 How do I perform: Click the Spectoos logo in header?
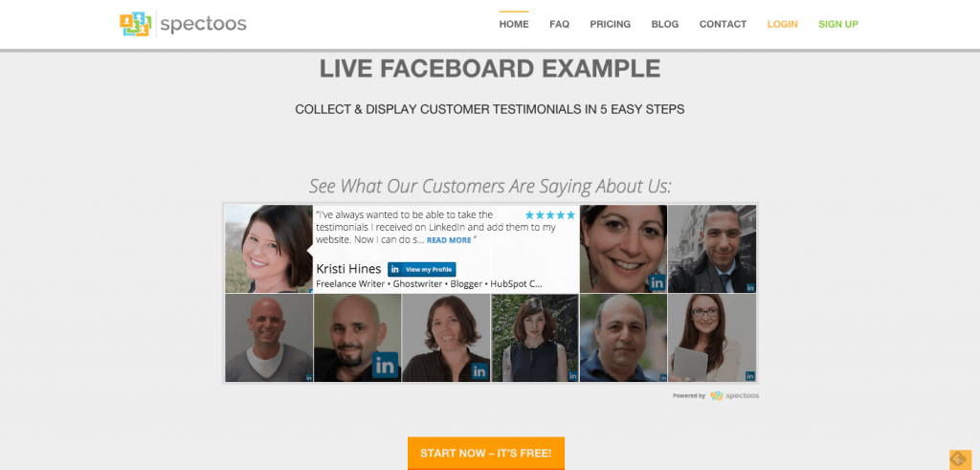coord(183,24)
